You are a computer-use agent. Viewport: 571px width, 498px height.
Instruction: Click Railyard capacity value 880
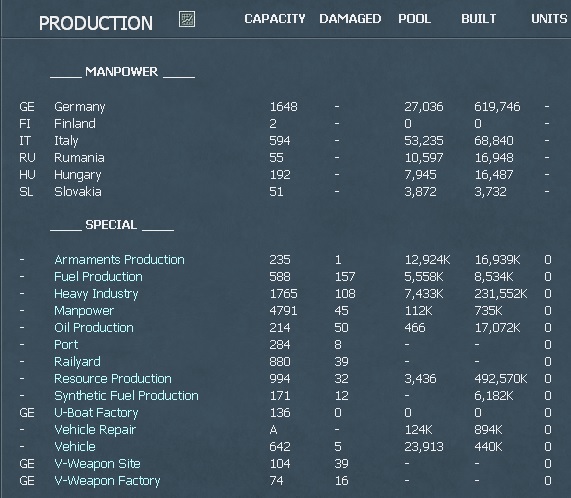280,362
